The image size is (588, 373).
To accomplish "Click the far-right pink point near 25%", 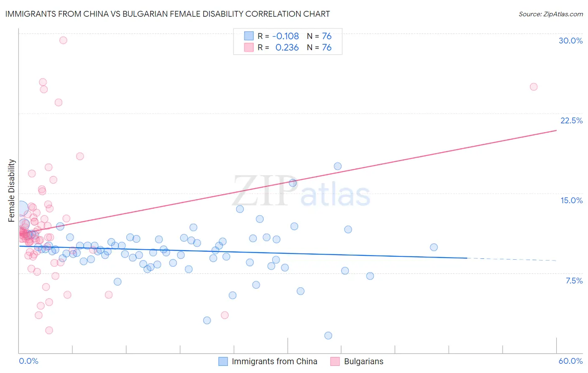I will [534, 87].
